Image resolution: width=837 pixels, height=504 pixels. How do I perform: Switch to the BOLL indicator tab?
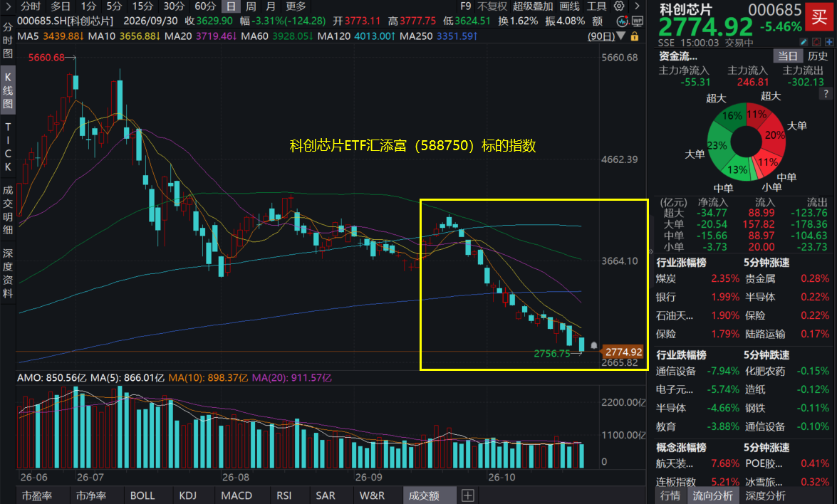(x=142, y=495)
